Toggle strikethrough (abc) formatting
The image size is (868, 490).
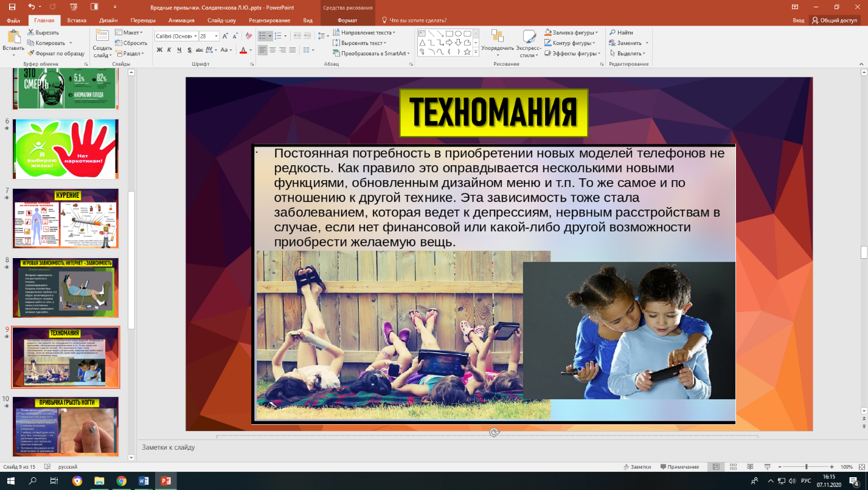200,50
